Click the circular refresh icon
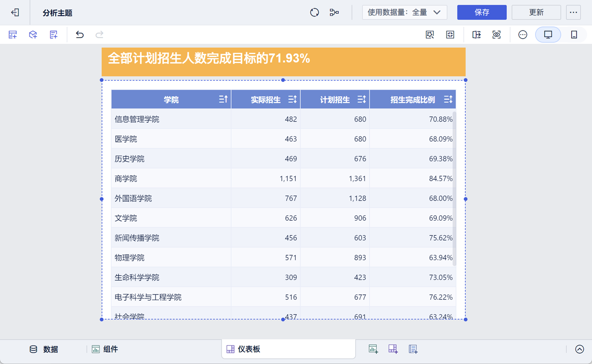Screen dimensions: 592x364 (x=314, y=12)
